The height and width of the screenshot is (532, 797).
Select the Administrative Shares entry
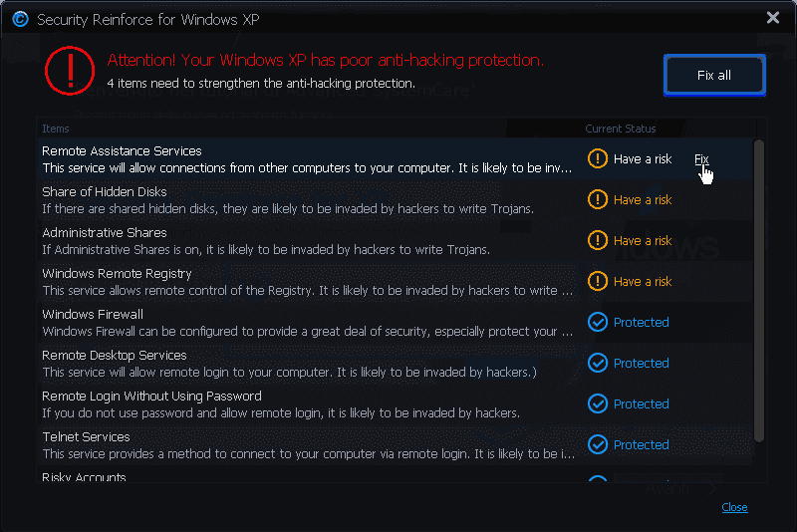coord(299,241)
